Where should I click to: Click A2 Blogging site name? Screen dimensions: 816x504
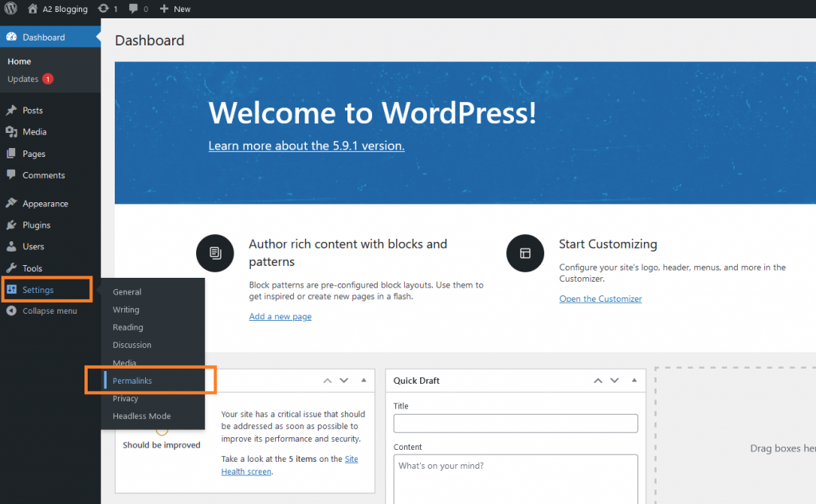pos(65,9)
